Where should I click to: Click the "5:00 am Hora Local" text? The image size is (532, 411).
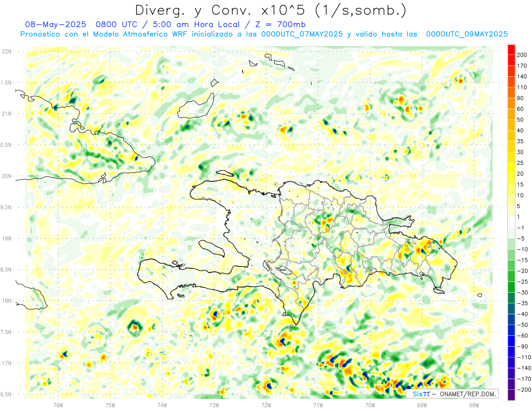pyautogui.click(x=197, y=24)
